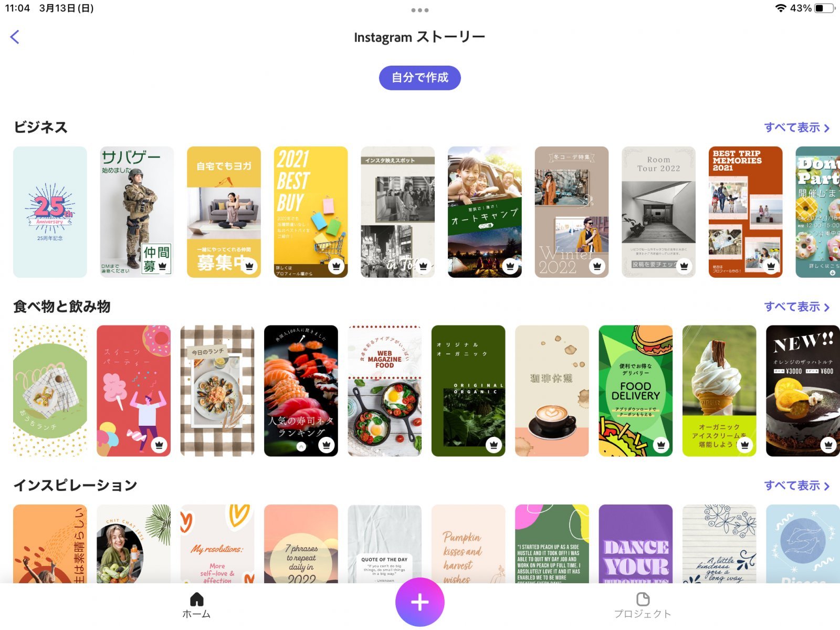Pick the DANCE YOUR purple template
840x630 pixels.
[x=636, y=544]
